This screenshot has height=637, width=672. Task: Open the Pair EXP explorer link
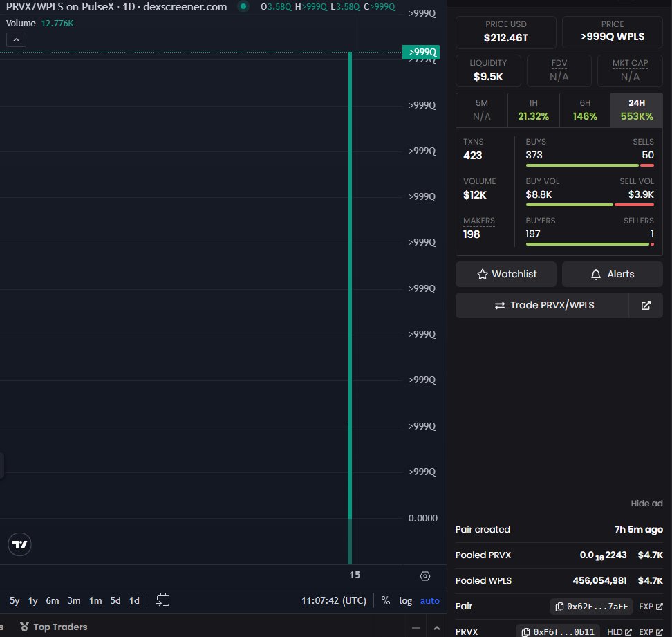coord(651,607)
